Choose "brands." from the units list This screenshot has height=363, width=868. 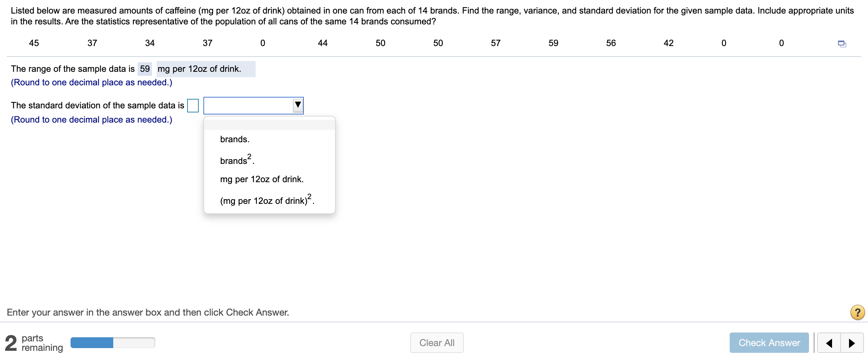(235, 139)
